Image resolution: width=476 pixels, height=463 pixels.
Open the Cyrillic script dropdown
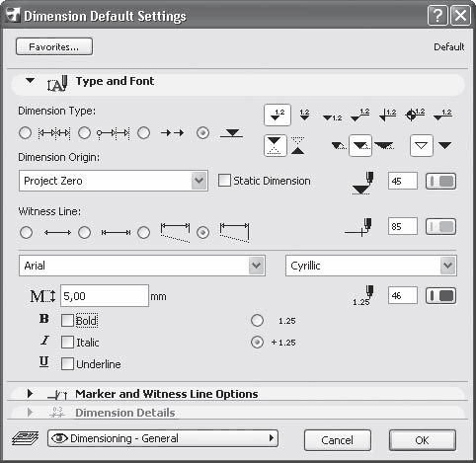click(x=371, y=266)
